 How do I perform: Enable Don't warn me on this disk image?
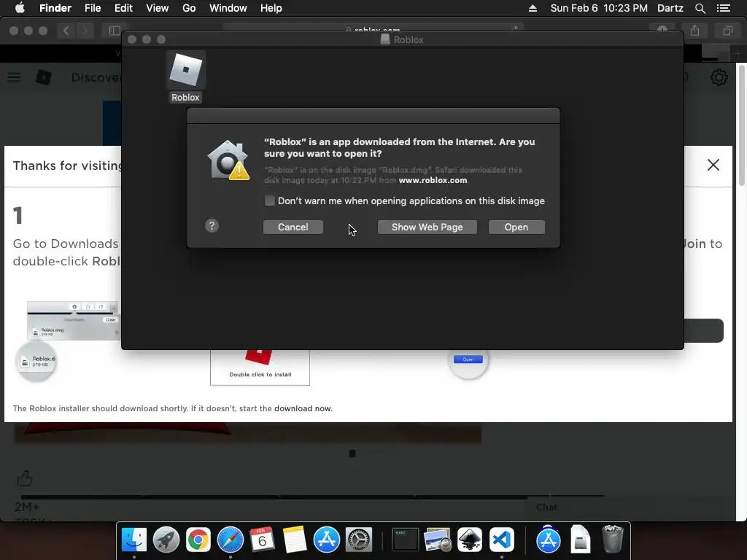click(x=270, y=201)
